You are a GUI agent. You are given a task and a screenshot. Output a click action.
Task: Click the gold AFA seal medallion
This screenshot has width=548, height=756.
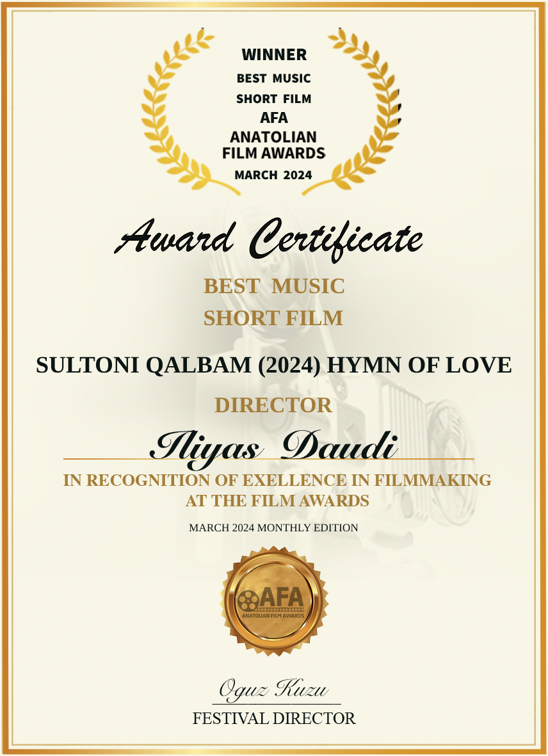(274, 600)
